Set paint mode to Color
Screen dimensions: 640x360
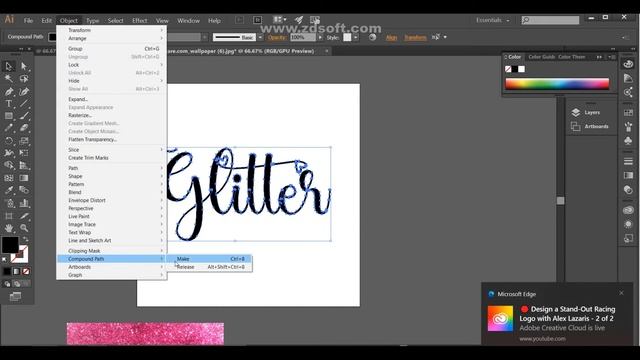(7, 271)
